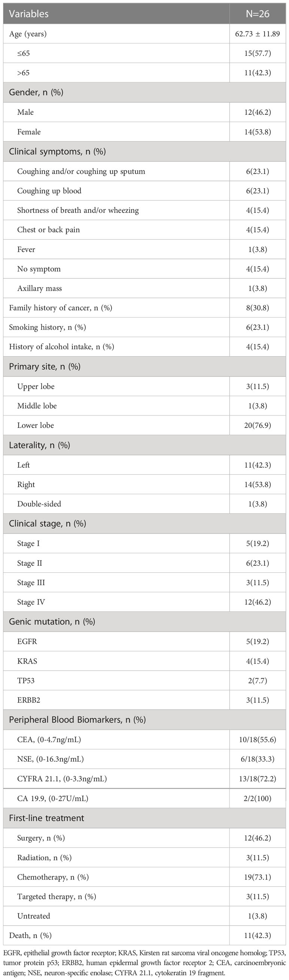Select the Age (years) row label
The height and width of the screenshot is (980, 289).
[x=28, y=34]
